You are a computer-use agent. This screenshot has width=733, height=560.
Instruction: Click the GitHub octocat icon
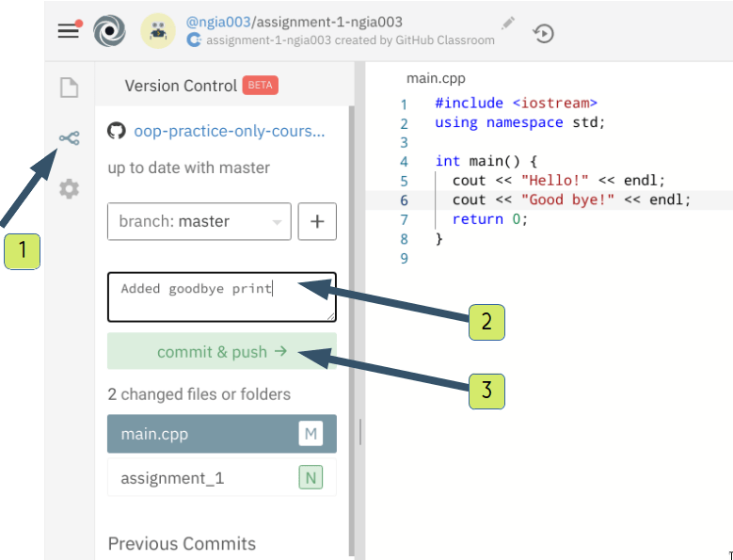point(117,131)
